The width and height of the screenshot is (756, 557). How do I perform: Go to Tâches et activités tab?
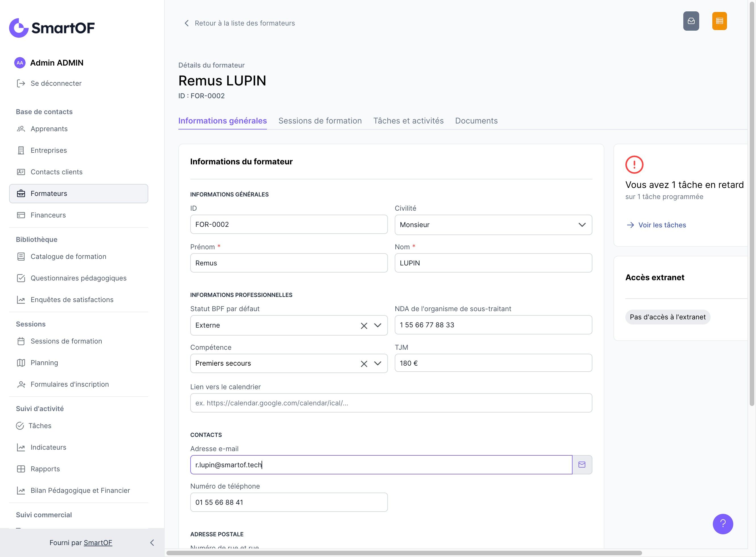coord(408,121)
